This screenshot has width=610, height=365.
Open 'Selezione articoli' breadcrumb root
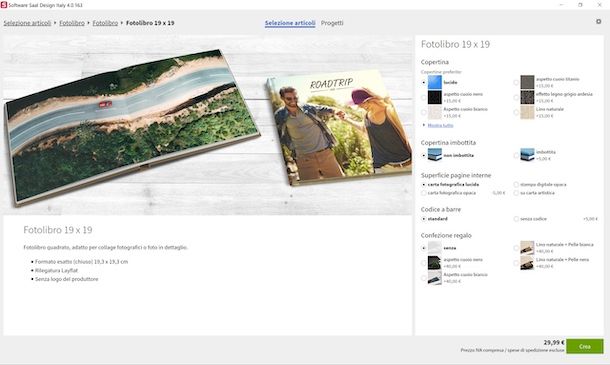coord(27,23)
